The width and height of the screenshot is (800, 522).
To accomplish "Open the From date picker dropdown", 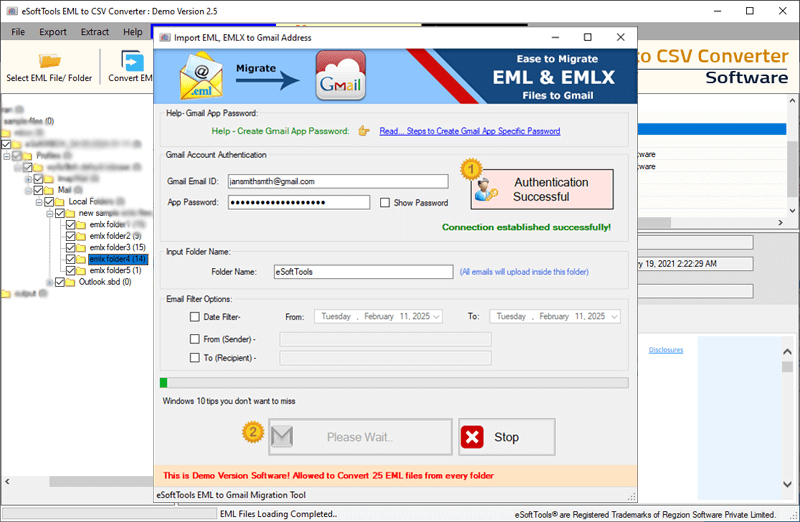I will 436,317.
